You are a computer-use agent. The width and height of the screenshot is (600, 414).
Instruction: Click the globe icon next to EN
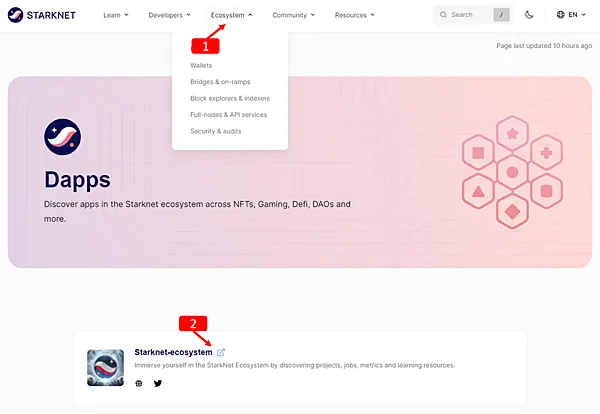pyautogui.click(x=561, y=15)
